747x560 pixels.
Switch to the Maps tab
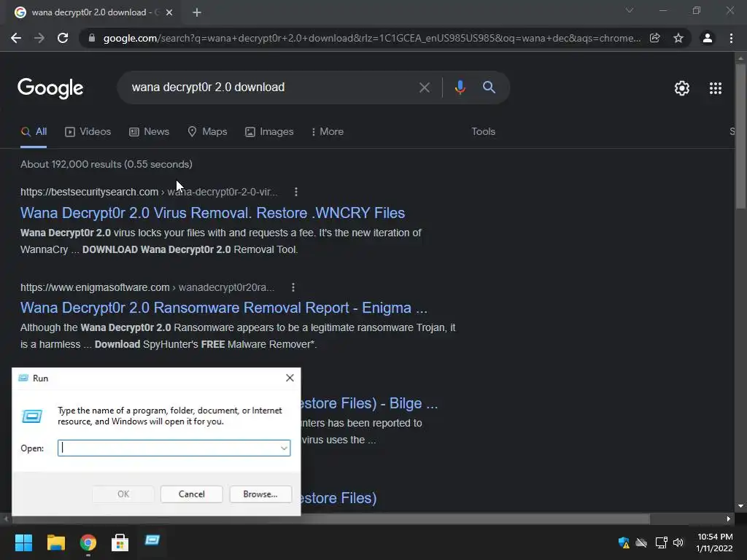tap(207, 132)
